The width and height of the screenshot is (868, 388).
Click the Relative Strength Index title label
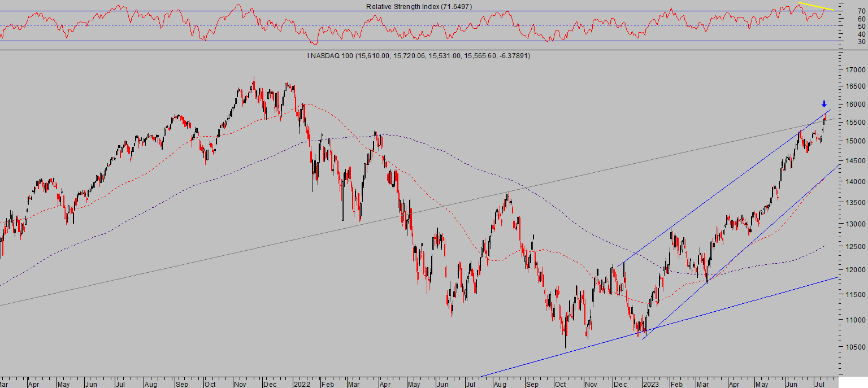[419, 6]
